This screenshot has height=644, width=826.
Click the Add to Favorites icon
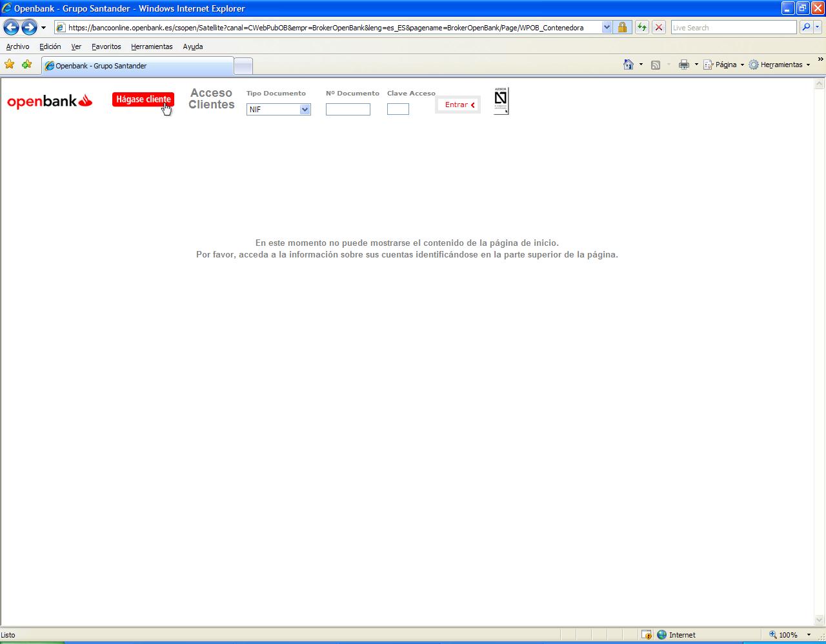pyautogui.click(x=26, y=65)
